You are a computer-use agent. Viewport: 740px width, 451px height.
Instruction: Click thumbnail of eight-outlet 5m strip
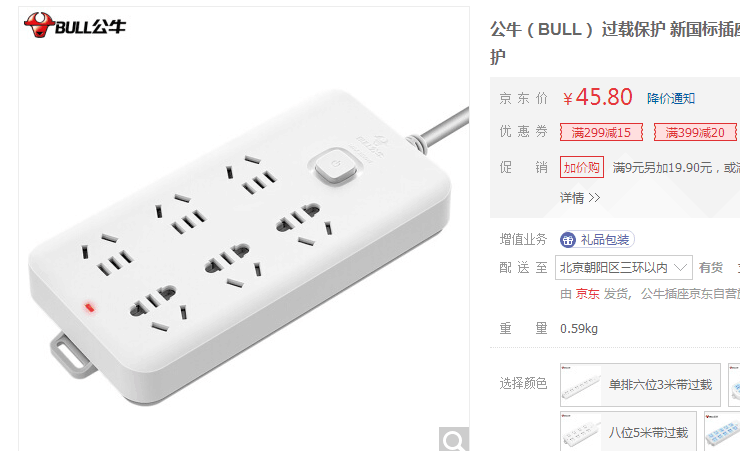[581, 432]
